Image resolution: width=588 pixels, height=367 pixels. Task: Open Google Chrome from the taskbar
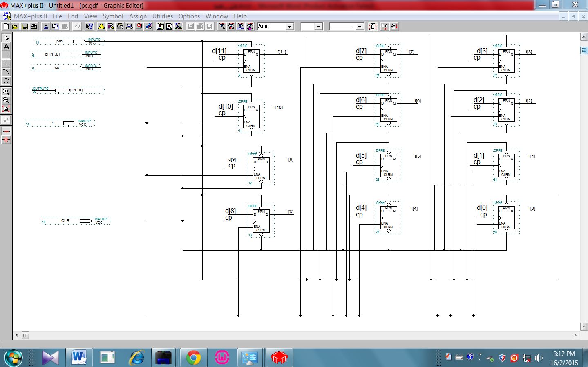coord(193,358)
